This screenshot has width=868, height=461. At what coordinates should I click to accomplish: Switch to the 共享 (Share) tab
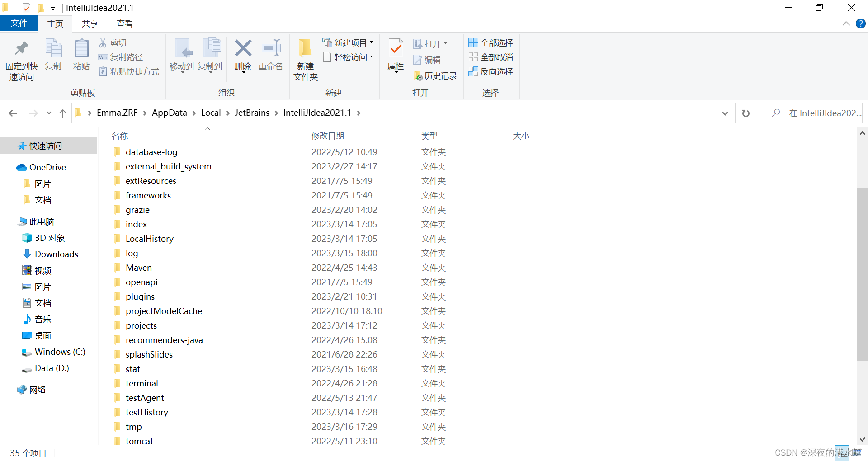[x=89, y=24]
